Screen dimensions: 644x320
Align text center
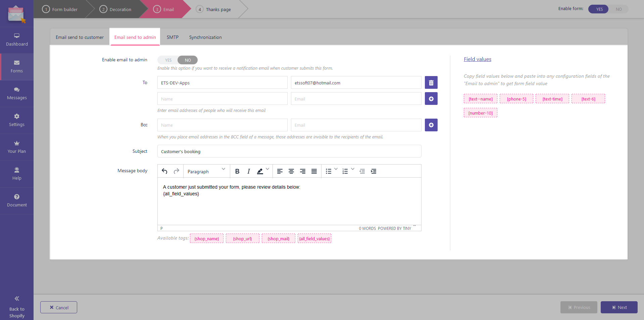coord(291,171)
